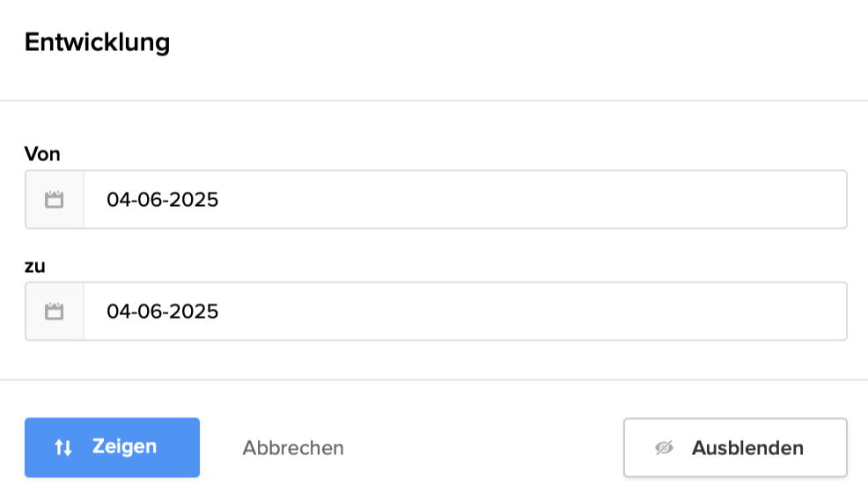Open the calendar picker for zu date
The width and height of the screenshot is (868, 500).
55,312
